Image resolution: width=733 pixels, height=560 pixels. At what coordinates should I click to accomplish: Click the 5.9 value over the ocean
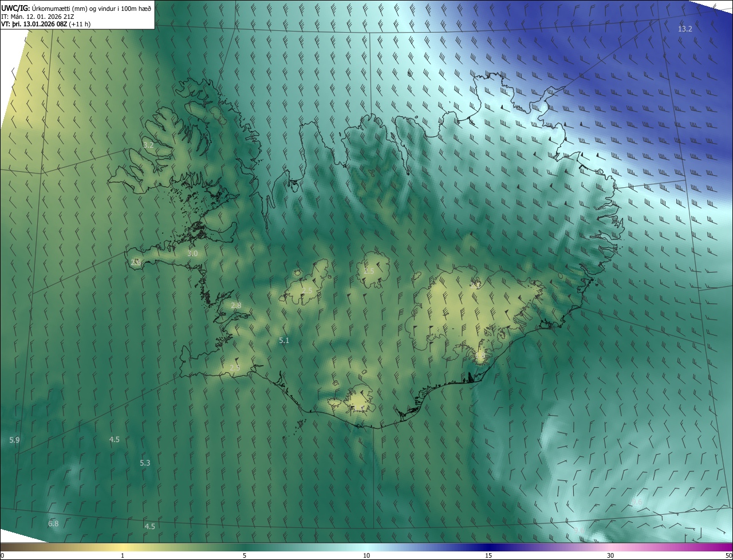click(x=15, y=440)
